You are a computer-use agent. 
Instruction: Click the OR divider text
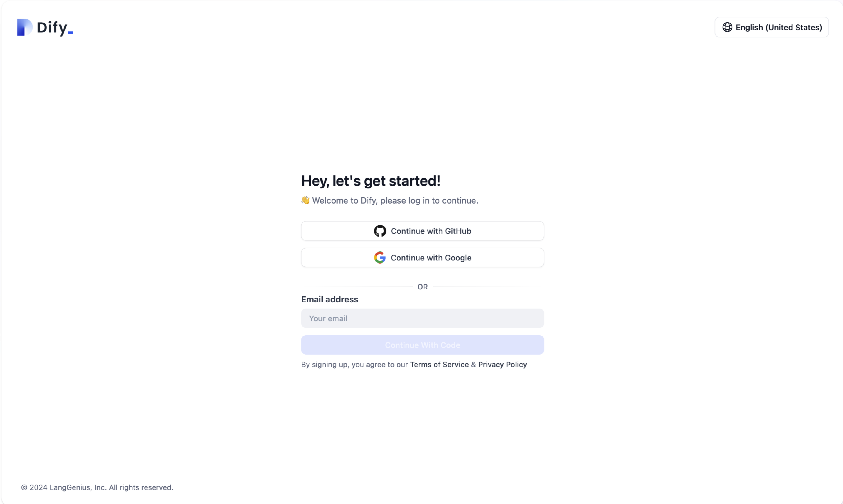(423, 287)
